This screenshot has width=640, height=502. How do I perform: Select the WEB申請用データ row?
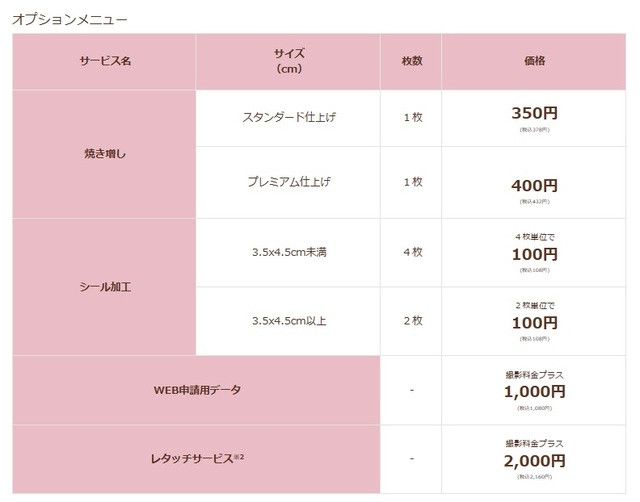click(x=196, y=389)
